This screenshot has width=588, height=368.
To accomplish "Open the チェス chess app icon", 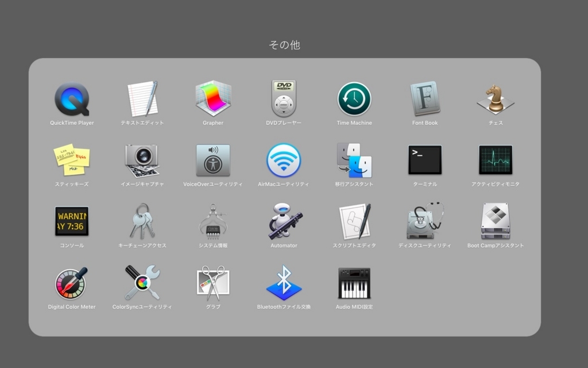I will pos(496,99).
